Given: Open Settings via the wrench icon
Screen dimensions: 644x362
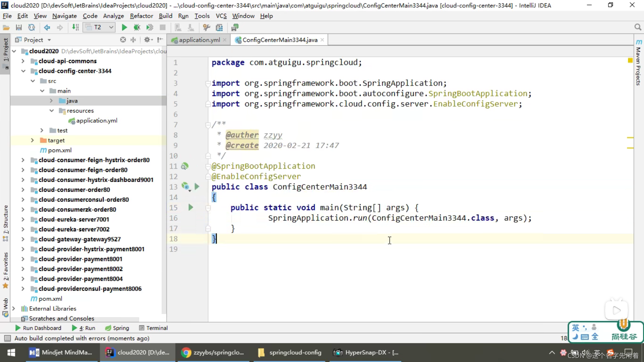Looking at the screenshot, I should (207, 27).
